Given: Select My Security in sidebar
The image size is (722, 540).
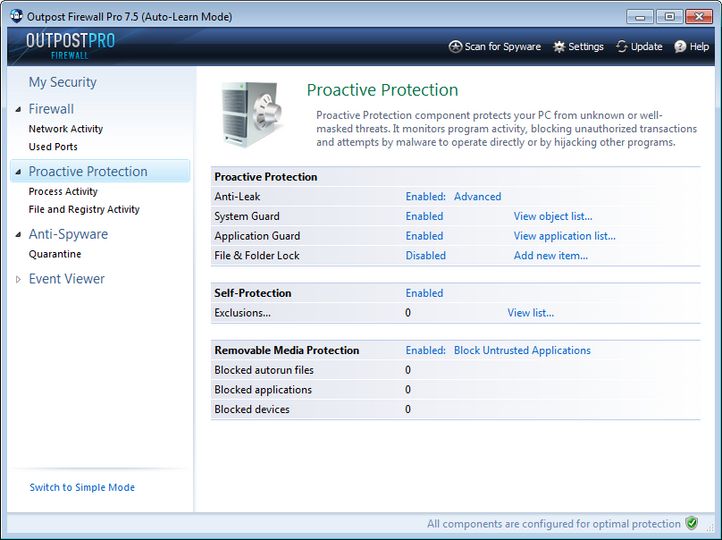Looking at the screenshot, I should pos(62,82).
